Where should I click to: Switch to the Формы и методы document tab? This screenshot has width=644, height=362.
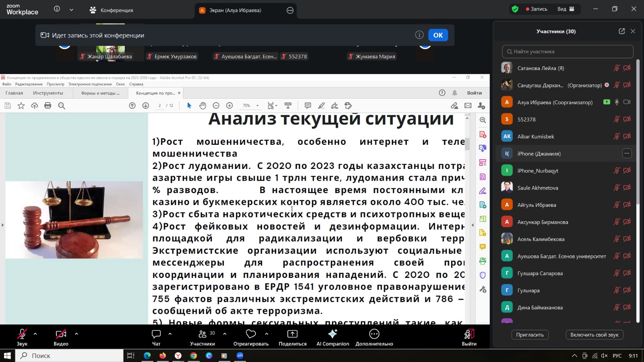tap(100, 93)
